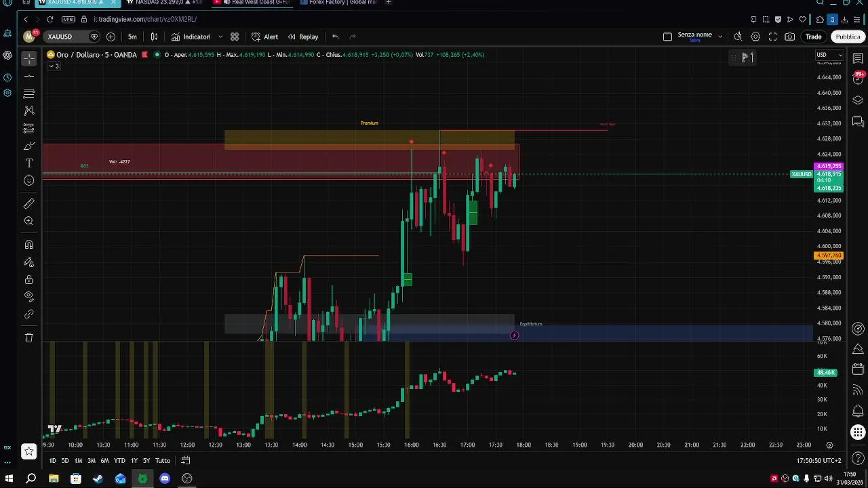
Task: Open the quick search lightning icon
Action: [738, 37]
